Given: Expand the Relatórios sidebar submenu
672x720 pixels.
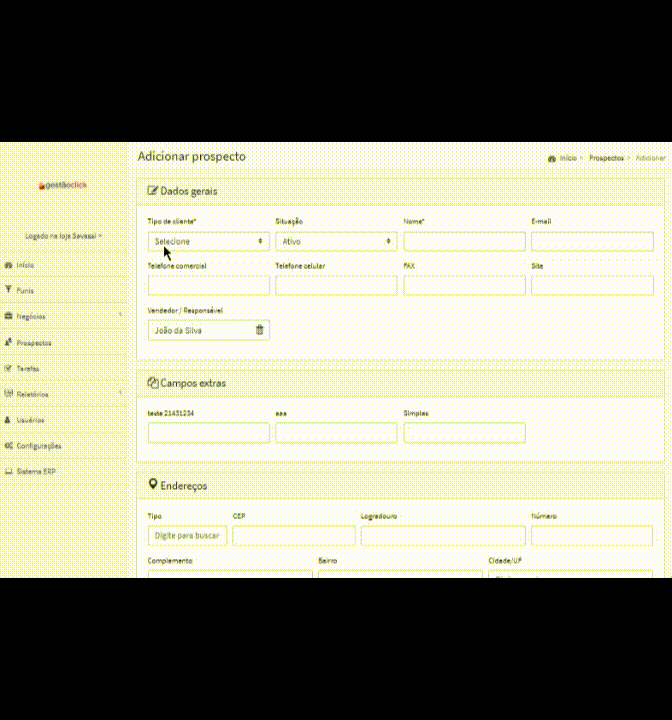Looking at the screenshot, I should 120,395.
